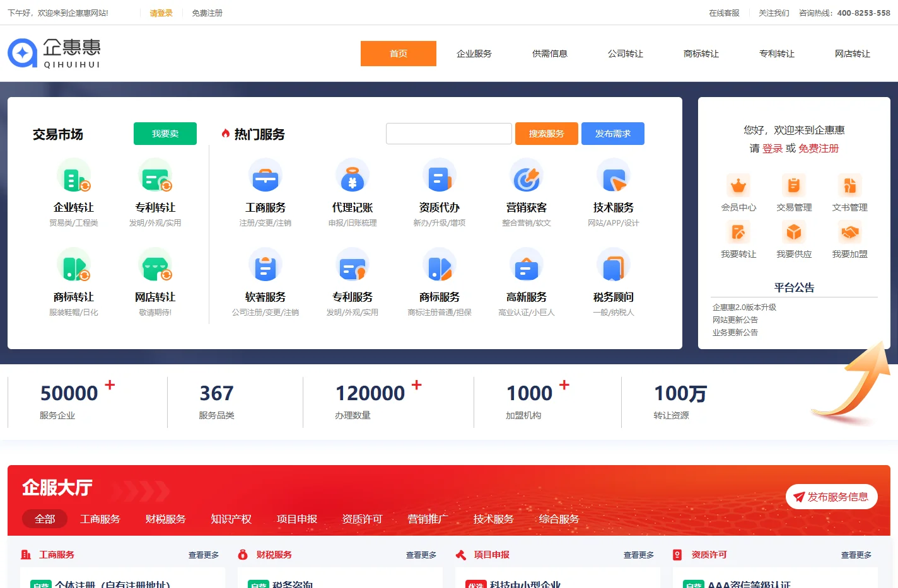898x588 pixels.
Task: Switch to 项目申报 tab in 企服大厅
Action: 297,519
